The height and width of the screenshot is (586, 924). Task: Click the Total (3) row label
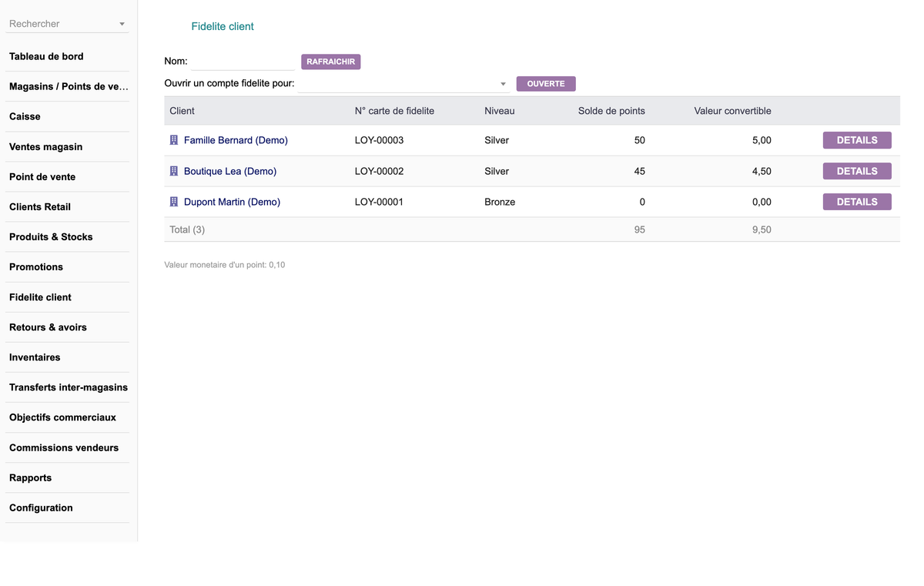[x=187, y=229]
